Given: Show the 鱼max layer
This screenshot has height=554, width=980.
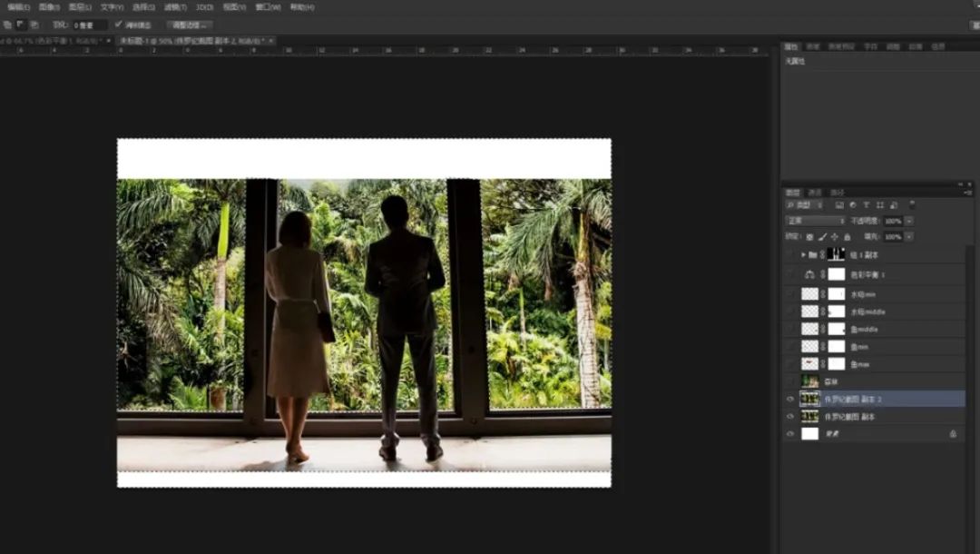Looking at the screenshot, I should (x=790, y=364).
